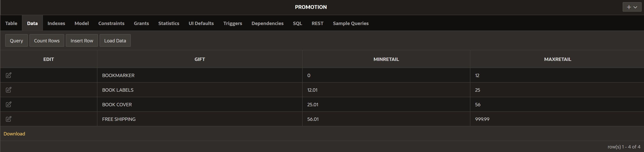Click the Query button
Image resolution: width=644 pixels, height=152 pixels.
click(17, 40)
